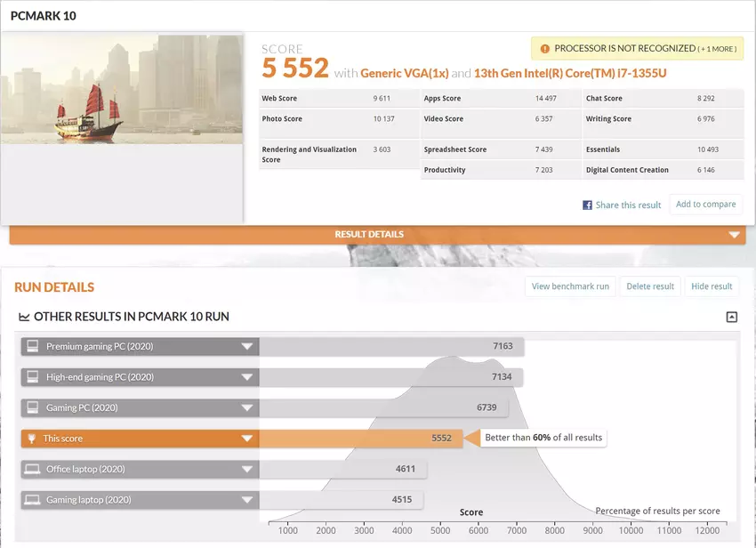
Task: Expand Premium gaming PC dropdown arrow
Action: pos(247,346)
